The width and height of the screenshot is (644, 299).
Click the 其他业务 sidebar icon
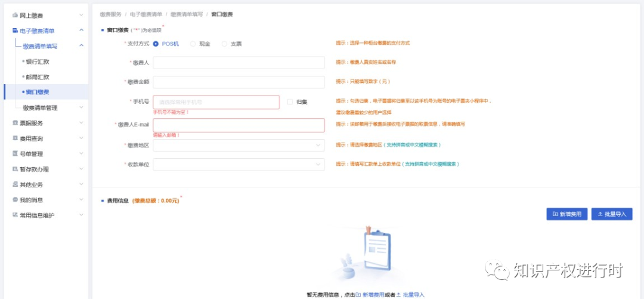click(15, 185)
